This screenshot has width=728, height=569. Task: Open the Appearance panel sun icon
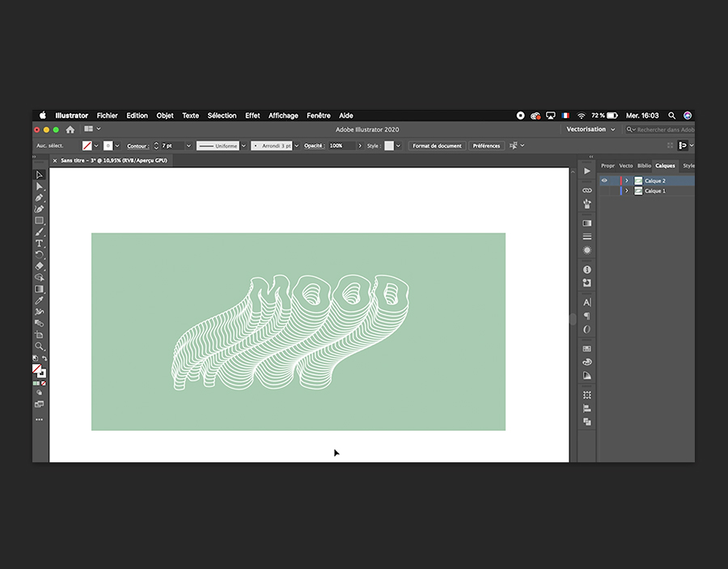coord(587,251)
